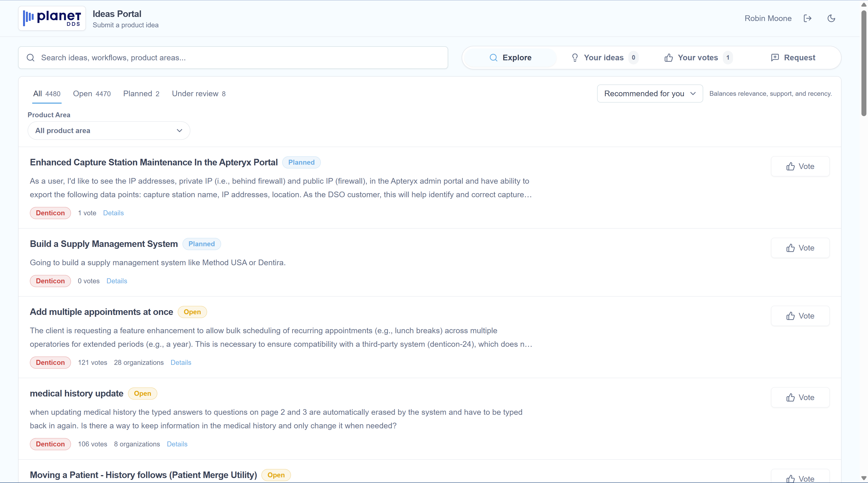868x483 pixels.
Task: Click the Open badge on medical history update
Action: click(x=142, y=394)
